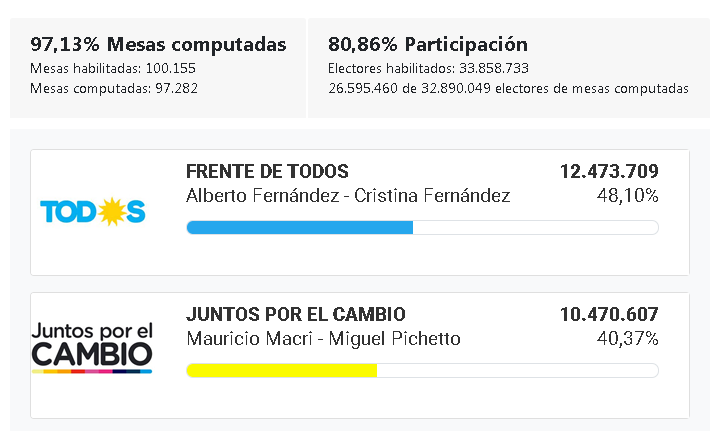Image resolution: width=713 pixels, height=431 pixels.
Task: Select the FRENTE DE TODOS party title
Action: pos(267,171)
